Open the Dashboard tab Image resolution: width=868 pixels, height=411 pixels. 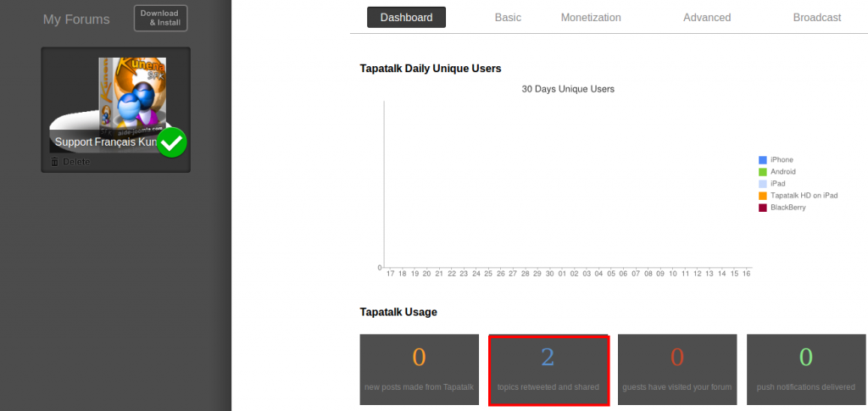(x=406, y=17)
